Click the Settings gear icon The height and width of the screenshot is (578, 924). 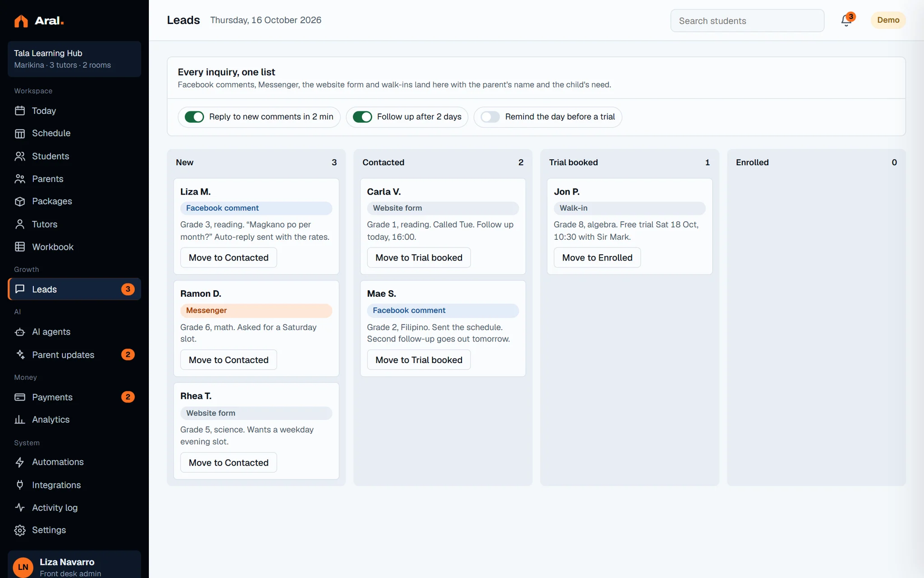(20, 530)
